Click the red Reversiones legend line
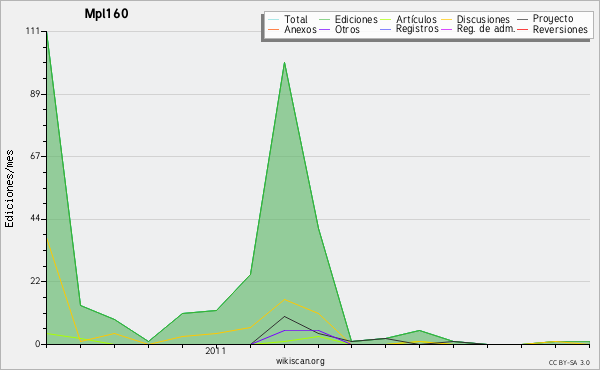The width and height of the screenshot is (600, 370). click(522, 29)
